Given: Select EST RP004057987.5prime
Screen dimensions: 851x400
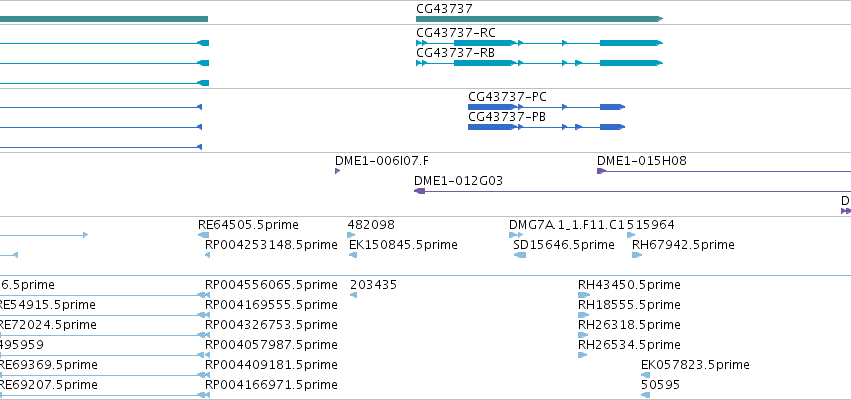Looking at the screenshot, I should point(271,345).
